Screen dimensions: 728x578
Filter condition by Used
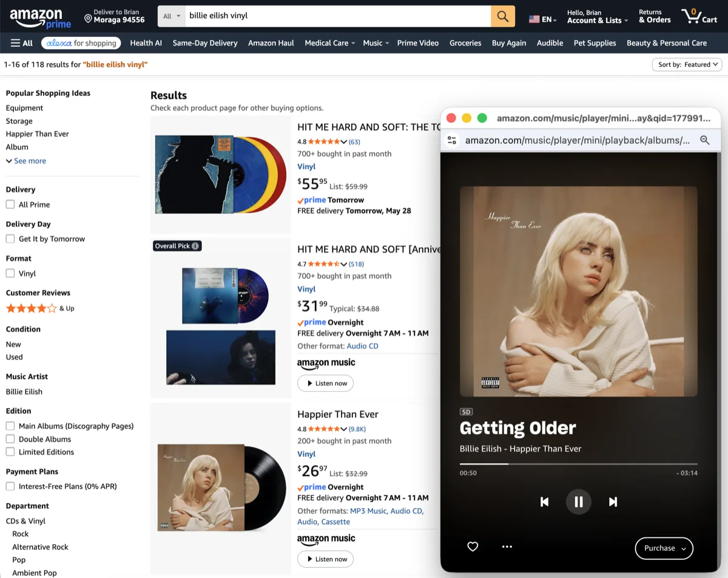pos(14,357)
